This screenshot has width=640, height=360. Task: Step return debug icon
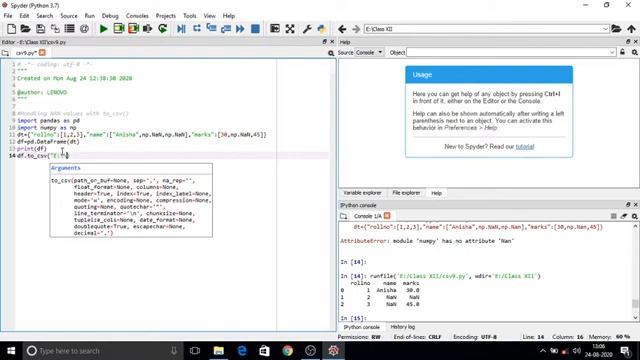pyautogui.click(x=226, y=29)
